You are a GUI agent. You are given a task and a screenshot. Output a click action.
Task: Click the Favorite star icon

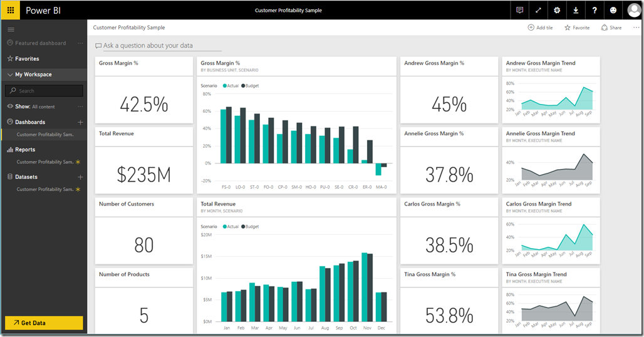click(x=568, y=28)
